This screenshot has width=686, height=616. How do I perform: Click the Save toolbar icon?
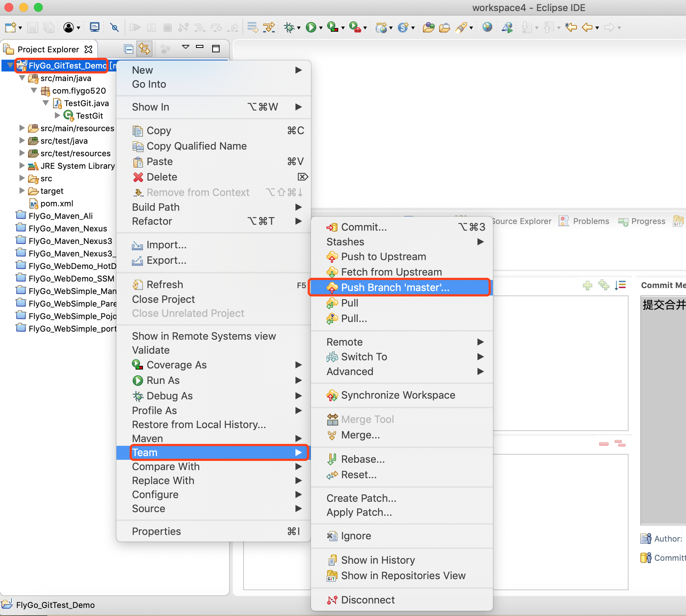click(x=33, y=27)
